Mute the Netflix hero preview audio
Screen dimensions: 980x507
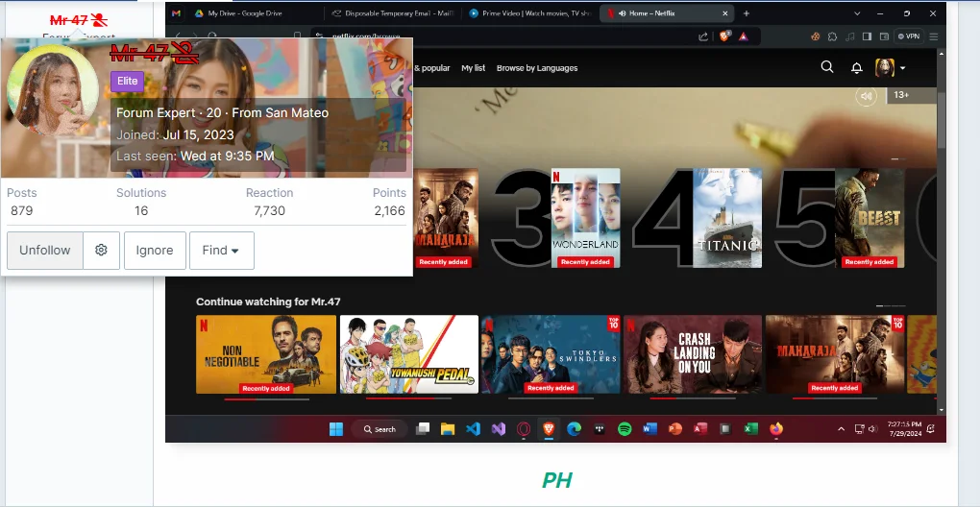point(867,96)
